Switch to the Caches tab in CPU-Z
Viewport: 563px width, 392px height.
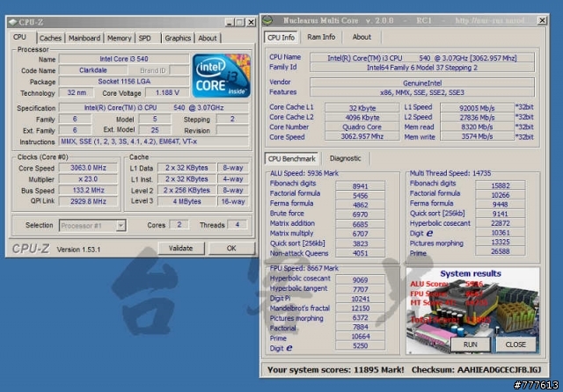click(50, 38)
